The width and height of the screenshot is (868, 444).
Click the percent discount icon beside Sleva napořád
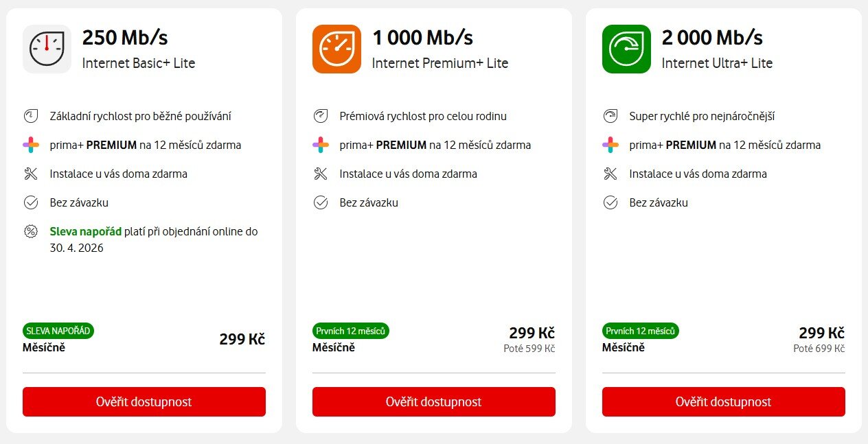pos(31,231)
